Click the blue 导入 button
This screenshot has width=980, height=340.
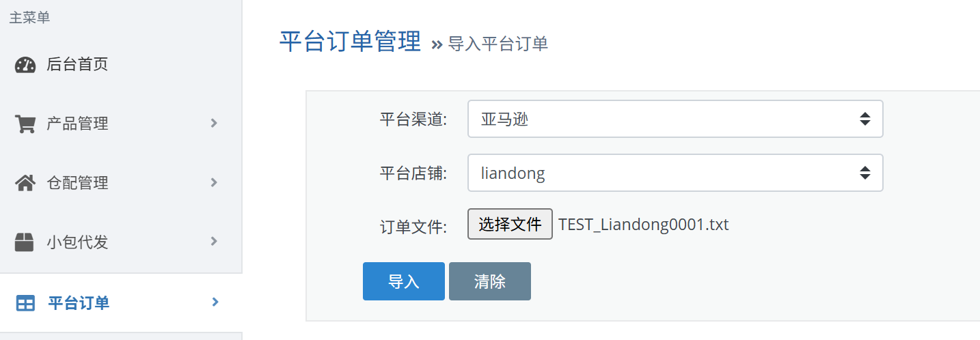coord(404,281)
